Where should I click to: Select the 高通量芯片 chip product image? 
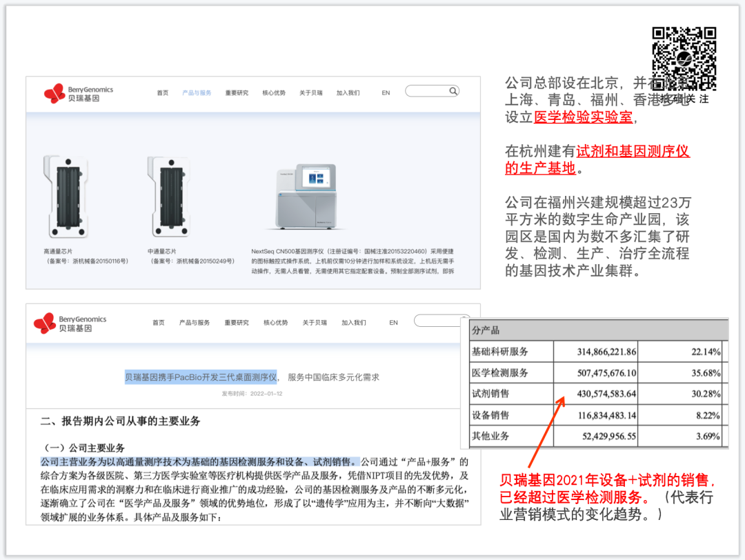coord(66,196)
